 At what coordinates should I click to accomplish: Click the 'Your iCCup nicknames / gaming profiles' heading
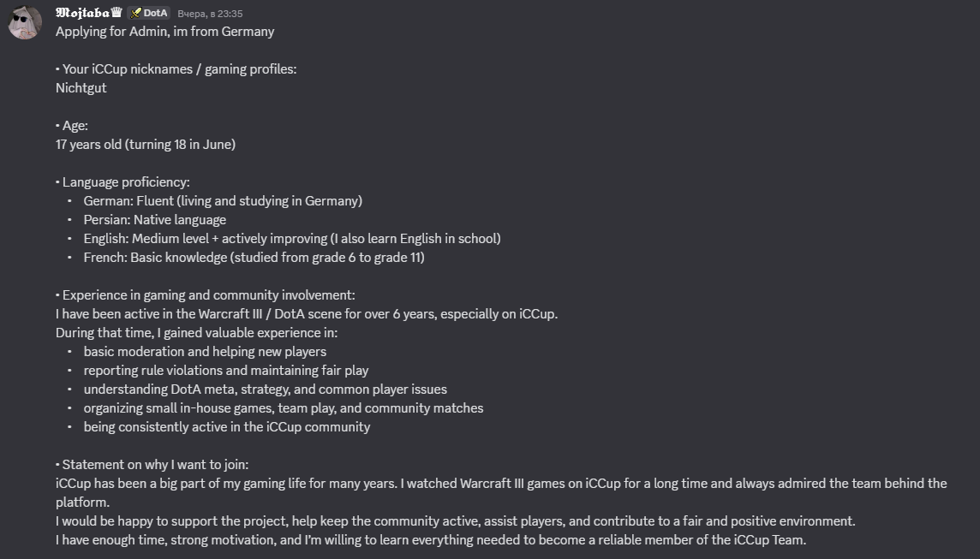pos(179,69)
